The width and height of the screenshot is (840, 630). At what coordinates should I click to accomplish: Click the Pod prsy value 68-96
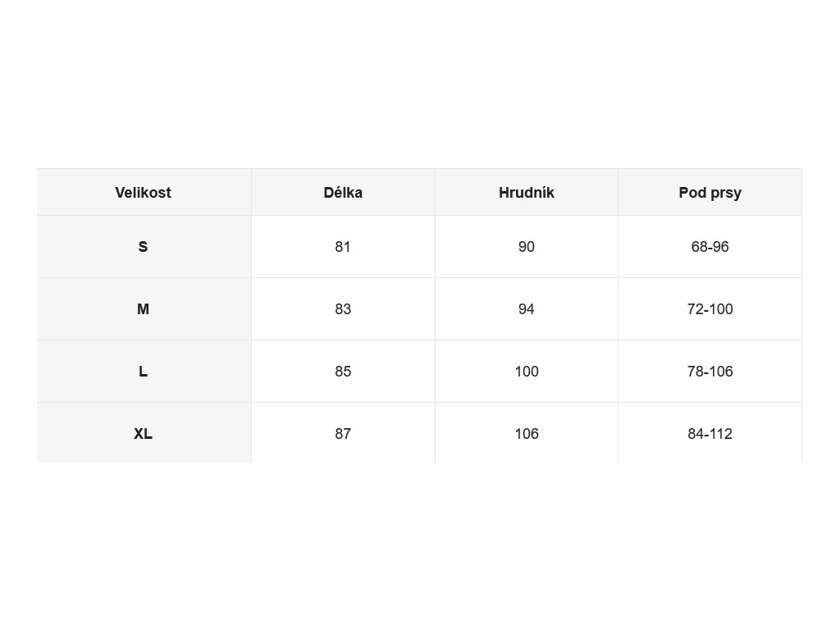coord(710,247)
